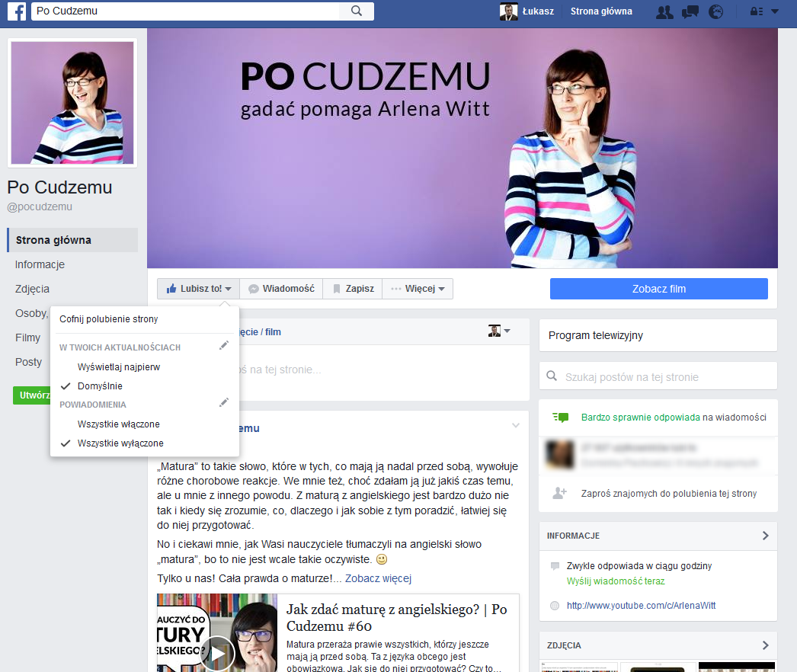797x672 pixels.
Task: Open the Facebook logo home icon
Action: pyautogui.click(x=17, y=11)
